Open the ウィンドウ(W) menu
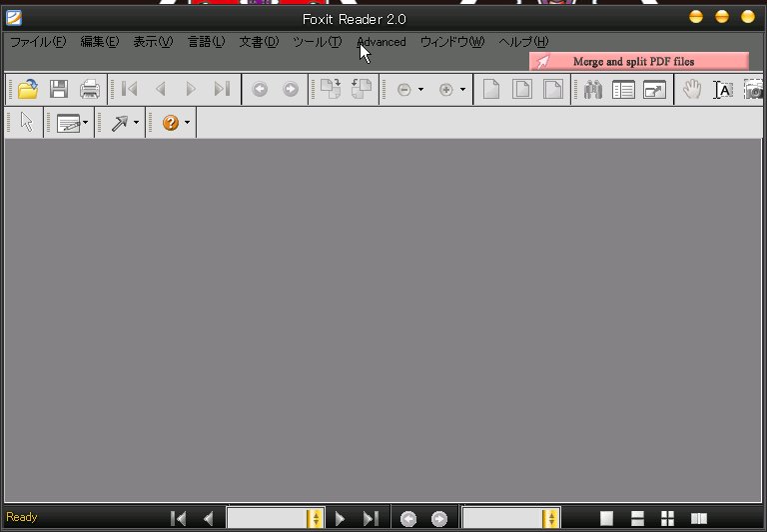The image size is (767, 532). pyautogui.click(x=452, y=42)
